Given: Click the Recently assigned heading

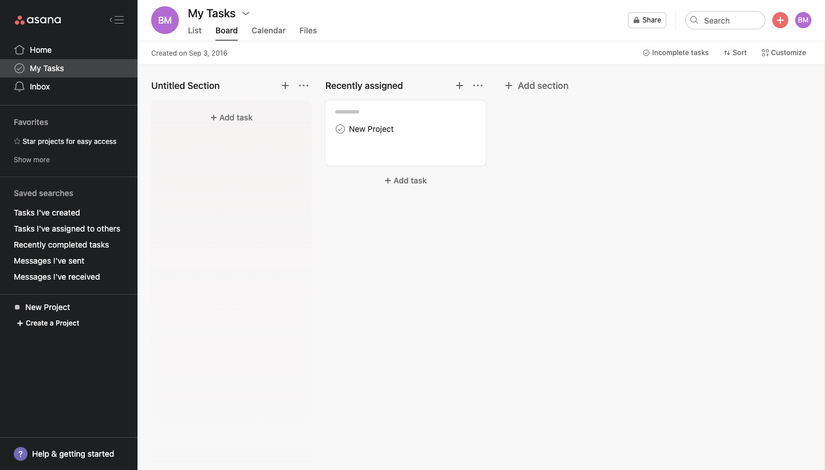Looking at the screenshot, I should (364, 86).
